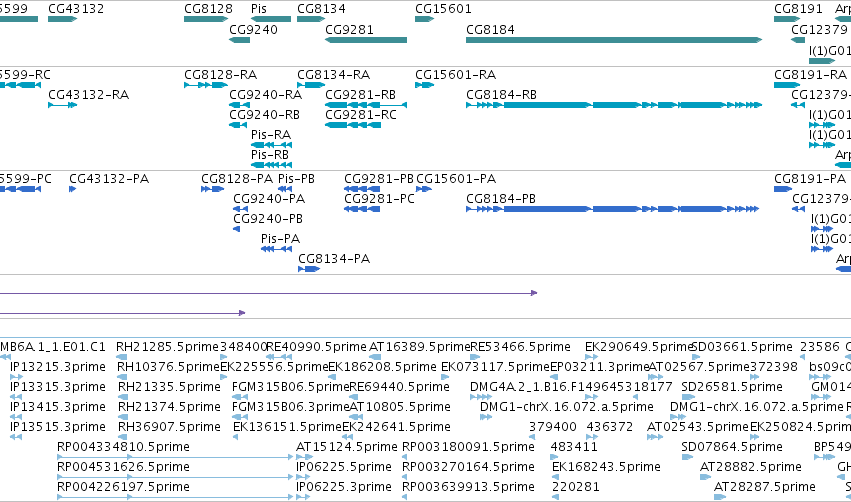Open EST RE53466.5prime
The width and height of the screenshot is (851, 502).
click(520, 347)
